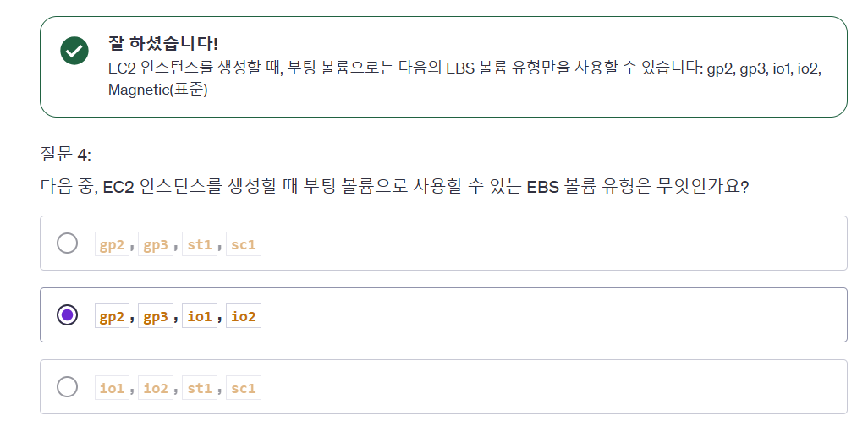Click the bold io1 tag in selected answer
The width and height of the screenshot is (868, 421).
(200, 316)
